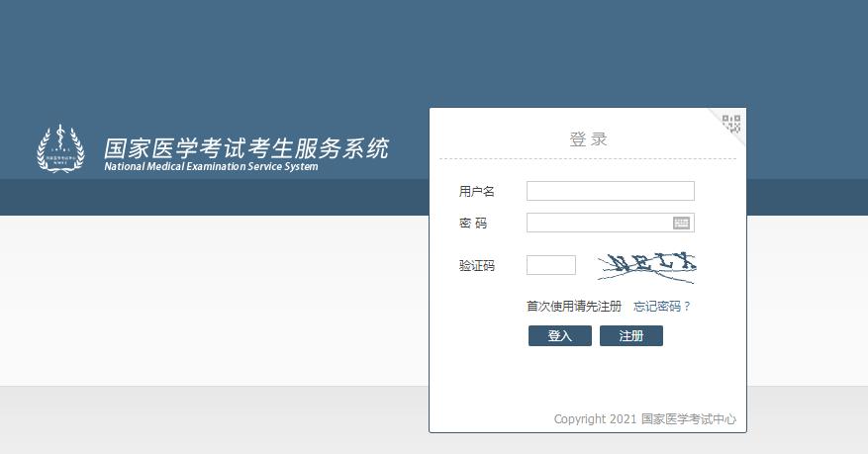This screenshot has height=454, width=868.
Task: Click the 登录 heading of the panel
Action: (x=588, y=139)
